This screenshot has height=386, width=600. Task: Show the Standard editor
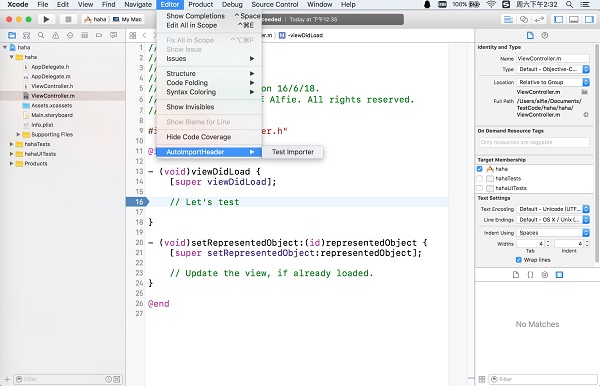(x=508, y=19)
